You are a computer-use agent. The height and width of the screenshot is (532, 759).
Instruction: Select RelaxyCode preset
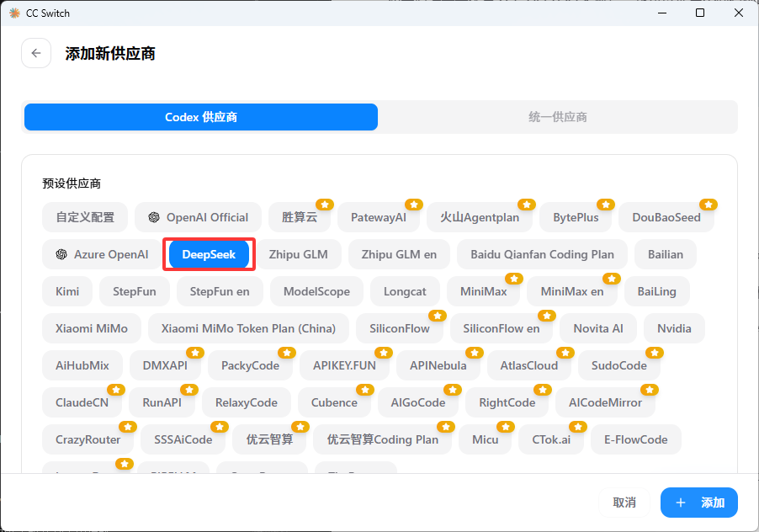point(247,402)
